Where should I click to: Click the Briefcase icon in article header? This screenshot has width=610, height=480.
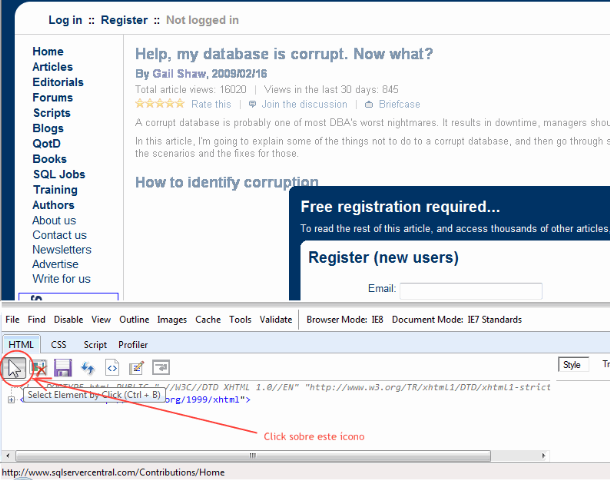(369, 104)
